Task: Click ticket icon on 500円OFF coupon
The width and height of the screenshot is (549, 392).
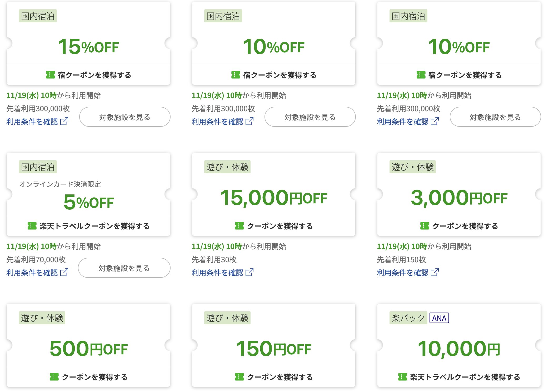Action: click(54, 377)
